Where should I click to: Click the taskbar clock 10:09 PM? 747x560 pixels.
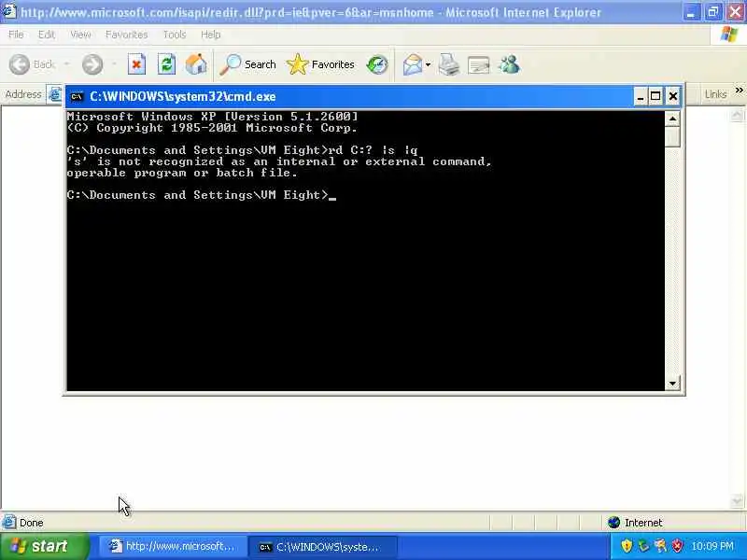(712, 546)
